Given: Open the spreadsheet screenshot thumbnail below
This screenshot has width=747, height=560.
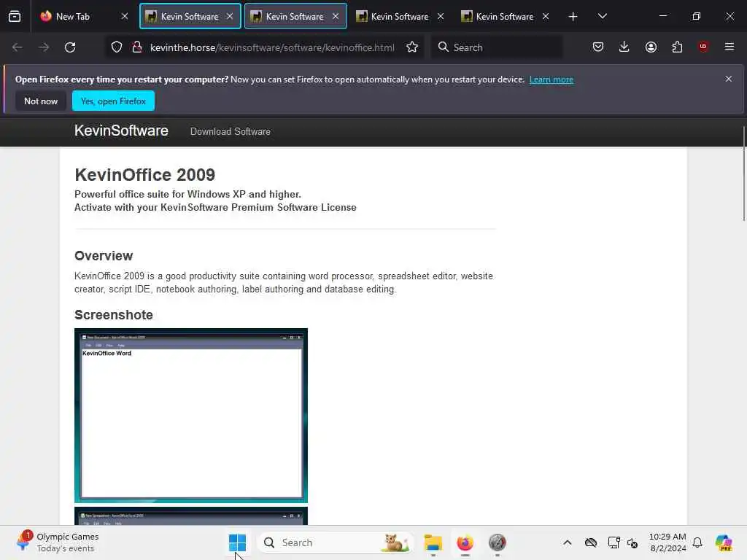Looking at the screenshot, I should [191, 516].
